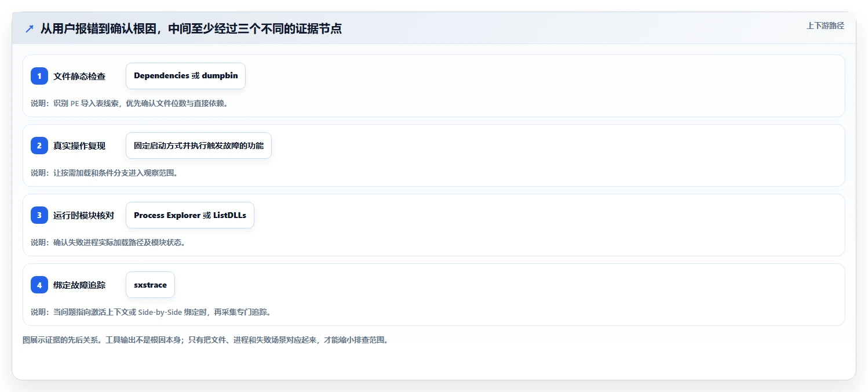Click the Dependencies 或 dumpbin chip

pos(185,76)
